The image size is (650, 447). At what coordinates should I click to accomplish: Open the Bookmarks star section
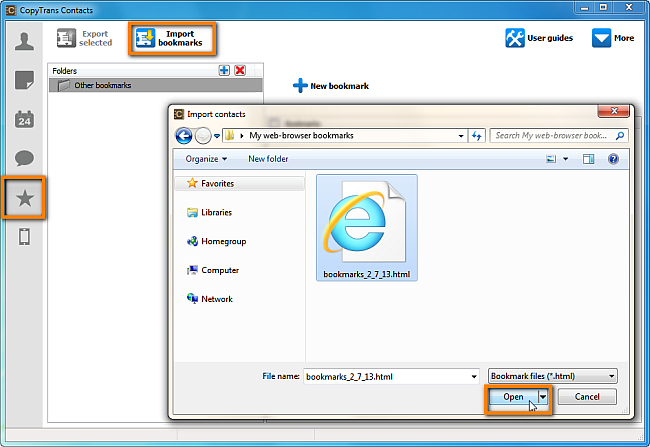click(x=24, y=198)
